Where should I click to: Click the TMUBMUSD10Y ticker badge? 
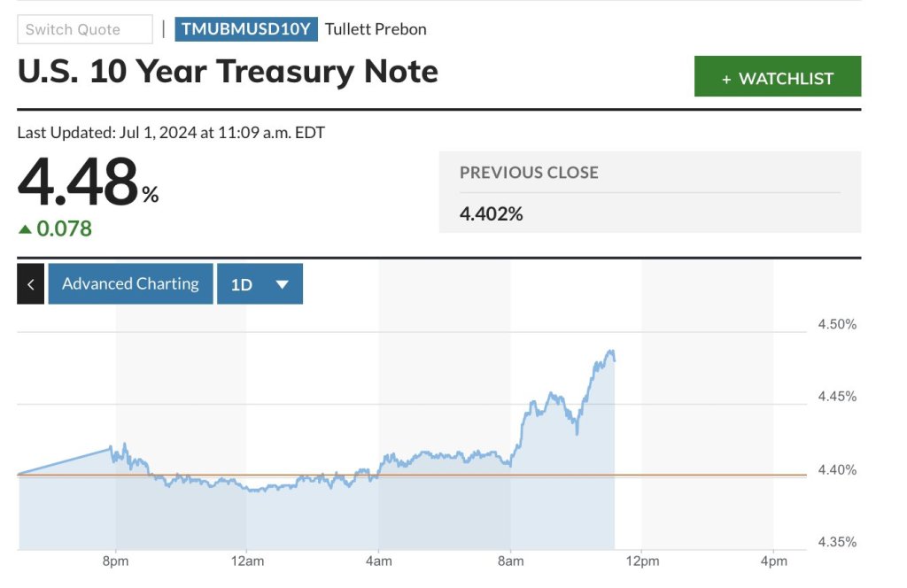click(x=245, y=29)
